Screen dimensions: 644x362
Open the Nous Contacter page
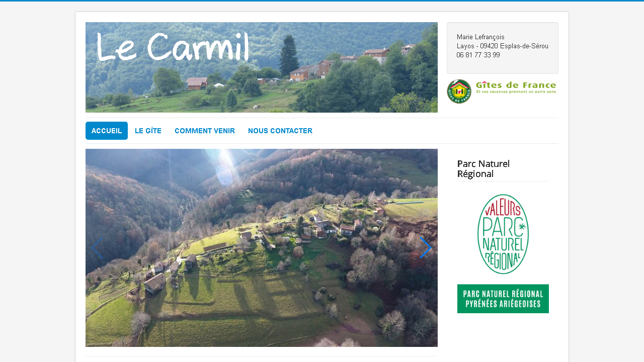click(280, 131)
